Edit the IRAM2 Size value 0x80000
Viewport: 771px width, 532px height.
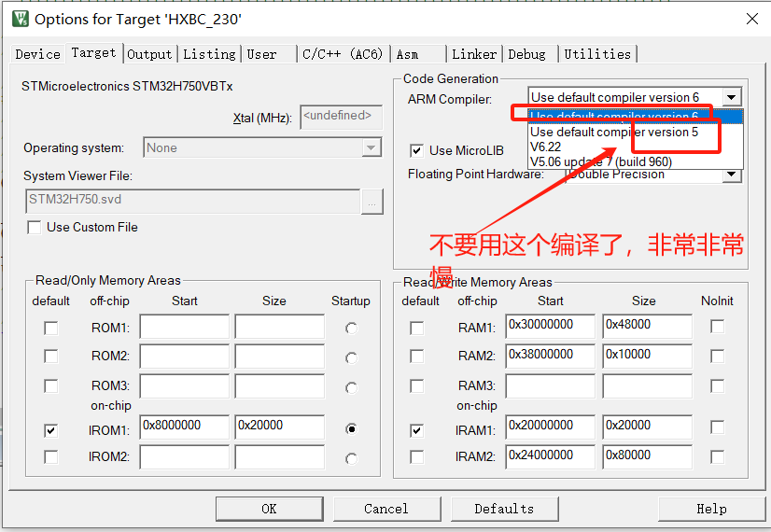pyautogui.click(x=647, y=456)
